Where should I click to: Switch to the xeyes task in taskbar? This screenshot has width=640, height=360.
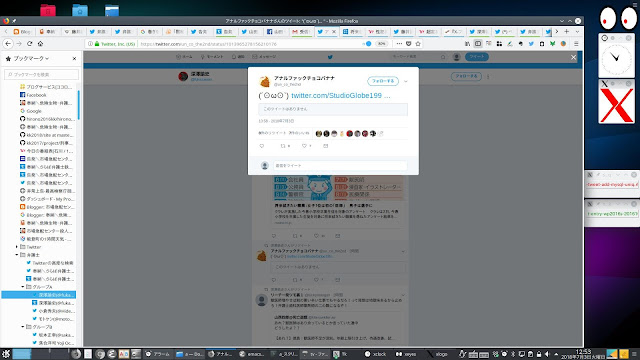coord(407,354)
